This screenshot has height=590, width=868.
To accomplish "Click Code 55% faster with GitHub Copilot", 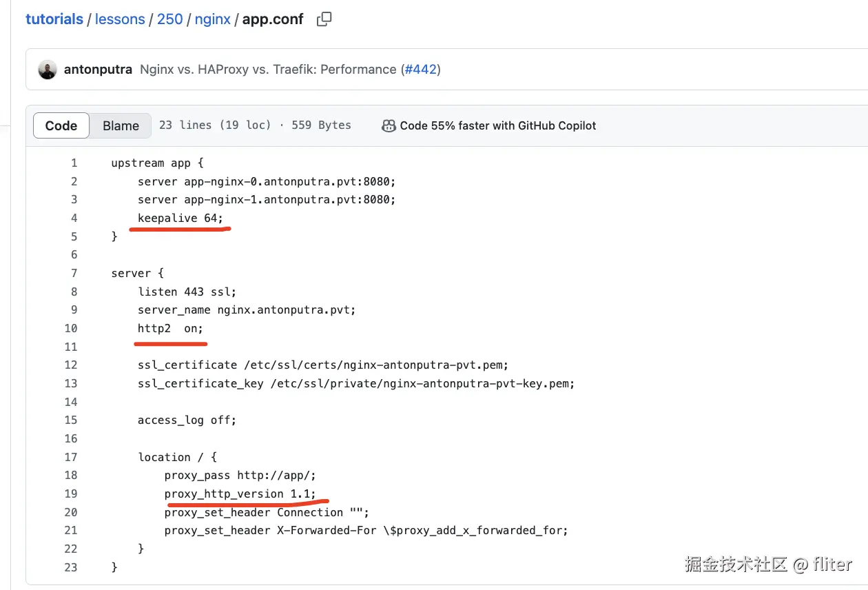I will [x=497, y=125].
